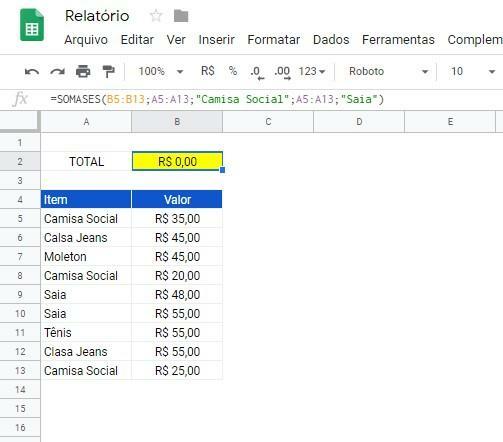Select the yellow R$ 0,00 total cell
The width and height of the screenshot is (503, 442).
pos(177,162)
